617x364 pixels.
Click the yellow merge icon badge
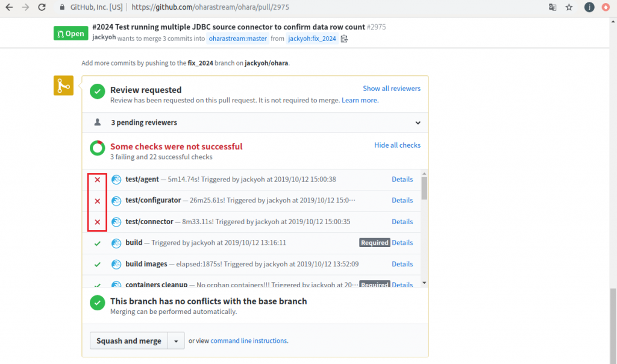click(63, 86)
